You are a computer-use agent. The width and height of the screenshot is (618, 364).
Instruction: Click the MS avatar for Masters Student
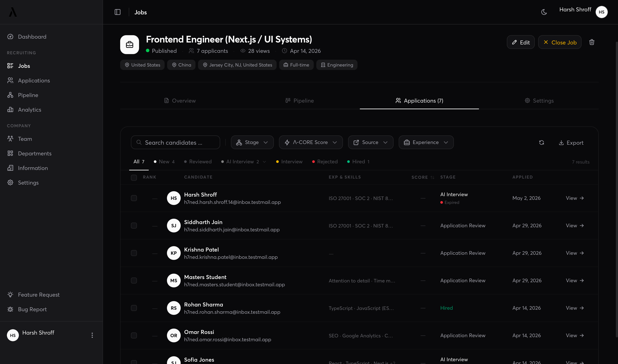tap(174, 280)
